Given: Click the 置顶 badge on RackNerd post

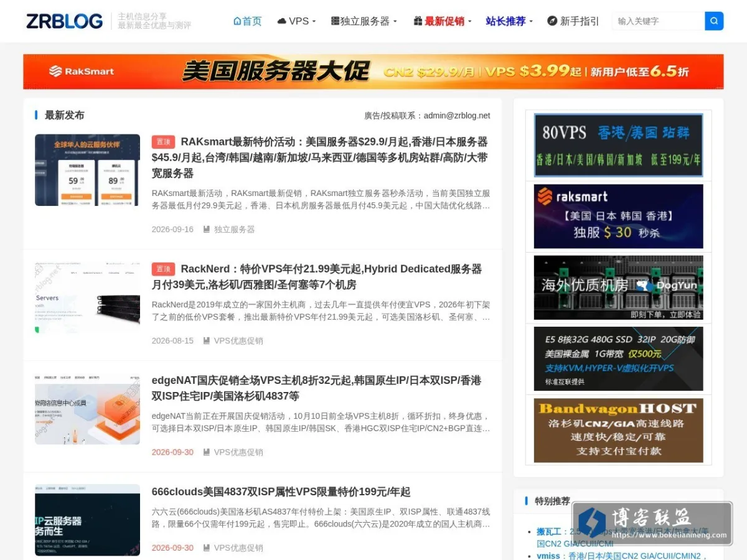Looking at the screenshot, I should pyautogui.click(x=163, y=269).
